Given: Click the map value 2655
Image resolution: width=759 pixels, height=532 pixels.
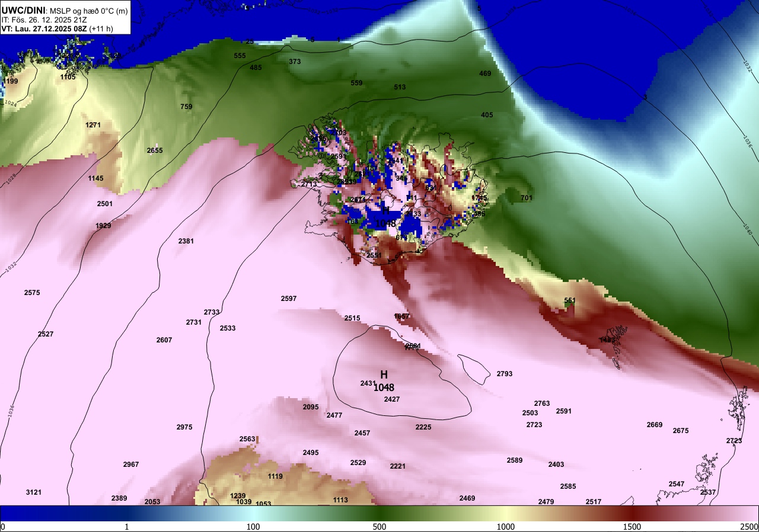Looking at the screenshot, I should coord(155,150).
